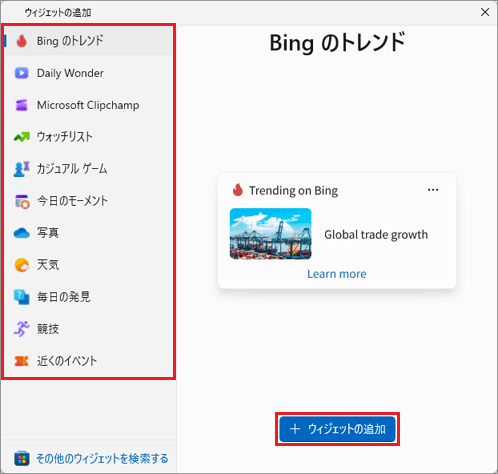498x474 pixels.
Task: Click the ウィジェットの追加 blue button
Action: 337,429
